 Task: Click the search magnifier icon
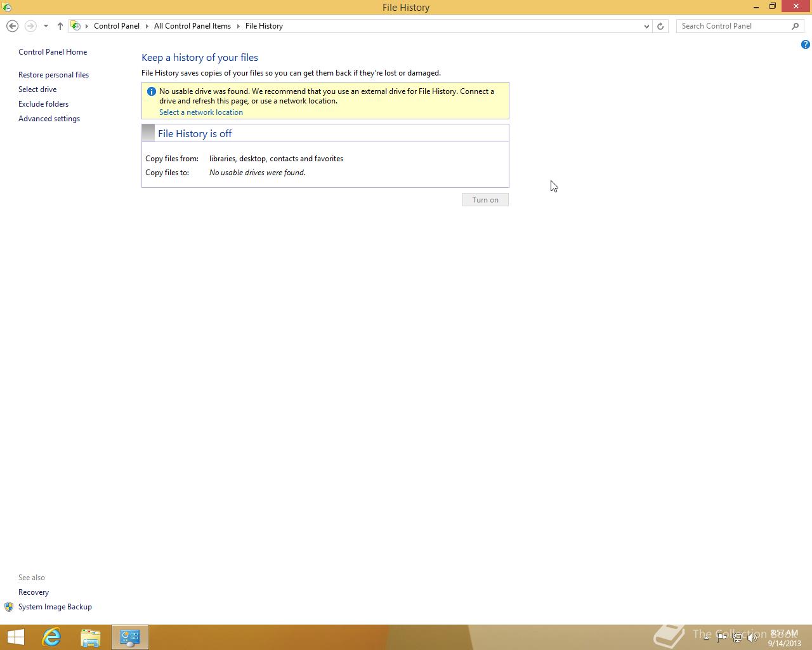796,26
